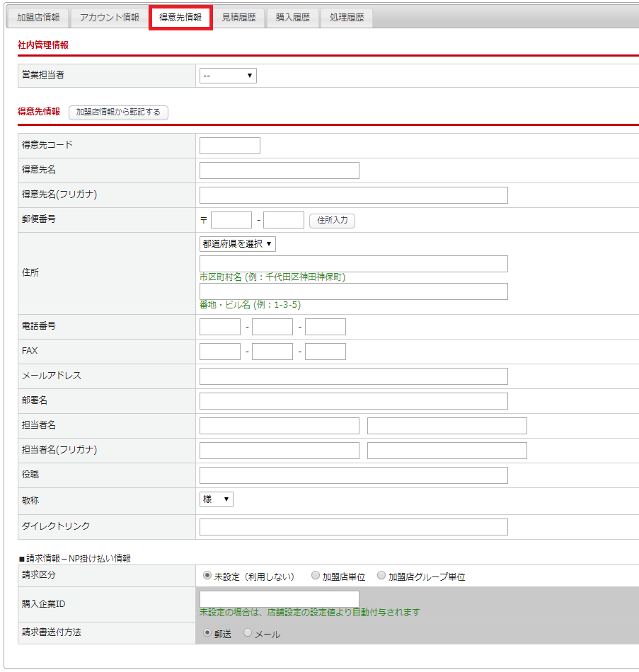The height and width of the screenshot is (672, 639).
Task: Click the 購入企業ID input field
Action: point(279,598)
